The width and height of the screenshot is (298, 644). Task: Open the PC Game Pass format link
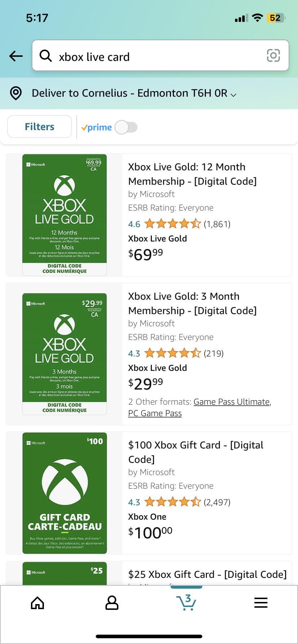(155, 413)
